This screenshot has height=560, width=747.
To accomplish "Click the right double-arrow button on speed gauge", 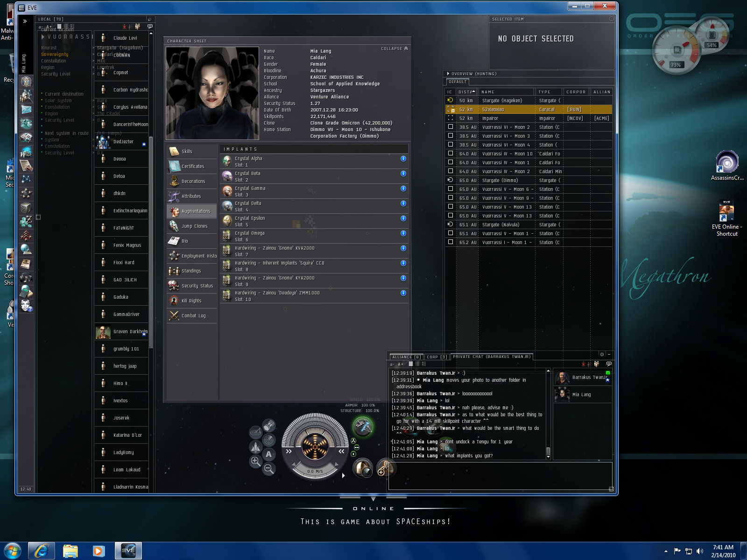I will tap(341, 451).
